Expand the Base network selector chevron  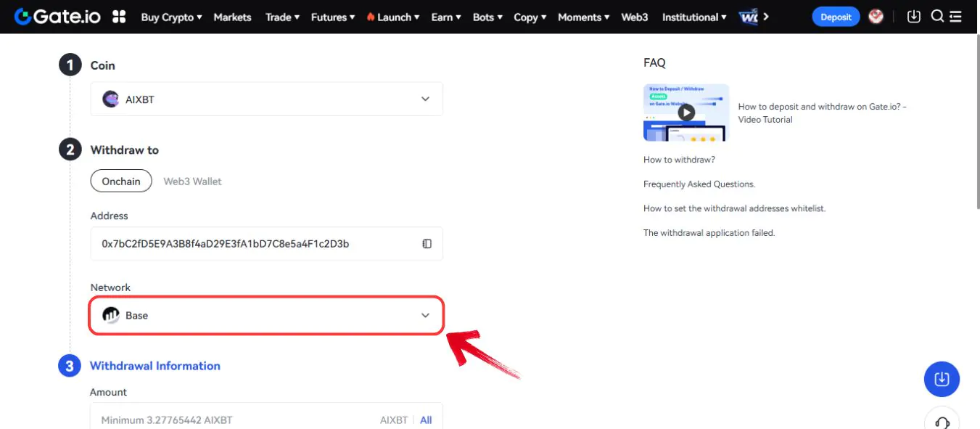(x=426, y=316)
